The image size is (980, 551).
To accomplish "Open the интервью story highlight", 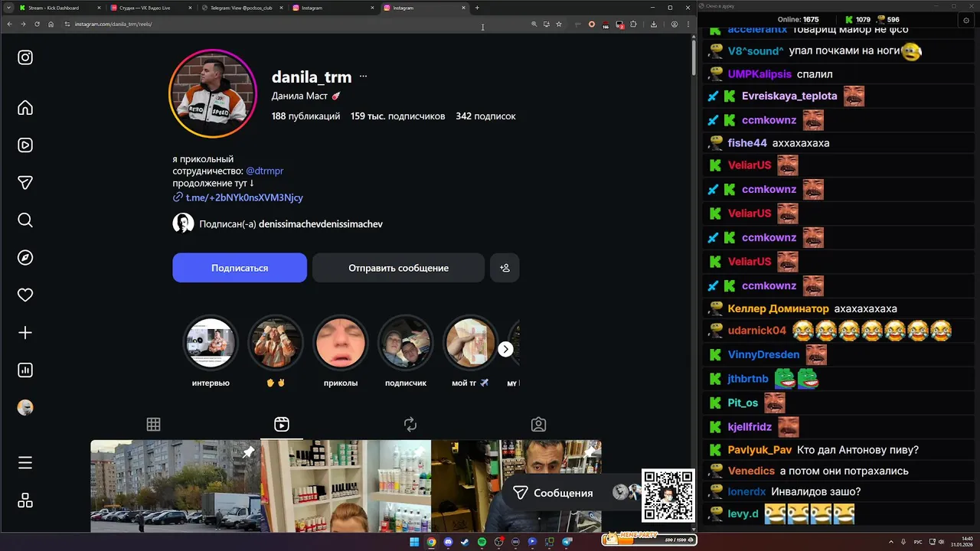I will [x=211, y=342].
